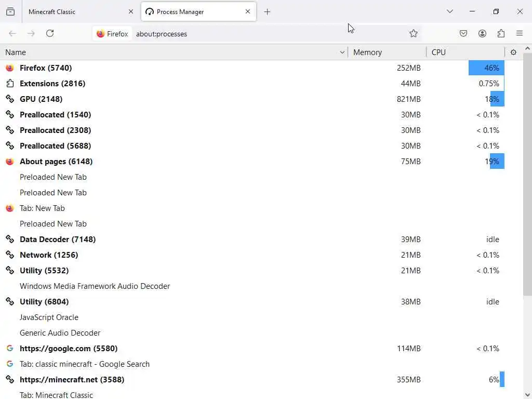Click the GPU (2148) process icon
The height and width of the screenshot is (399, 532).
click(10, 99)
